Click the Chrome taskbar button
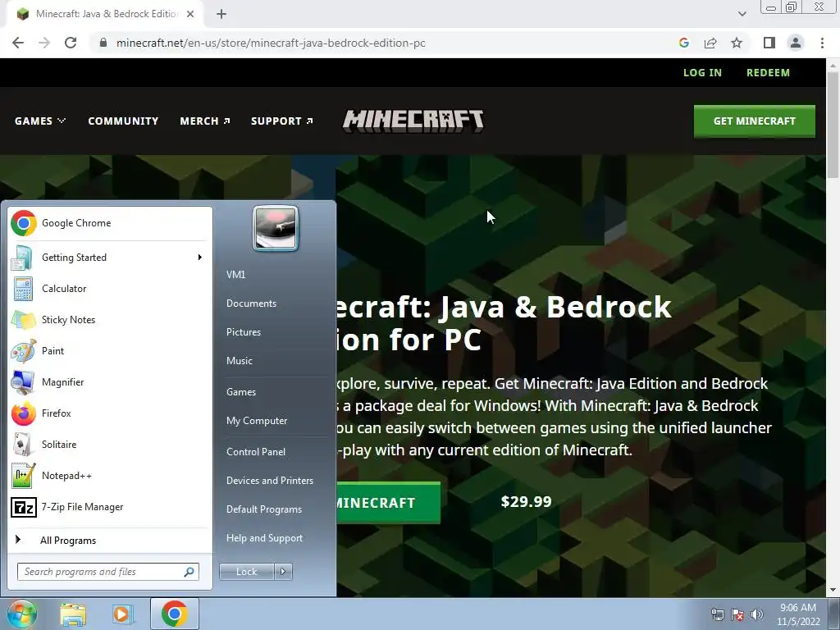This screenshot has width=840, height=630. click(175, 614)
